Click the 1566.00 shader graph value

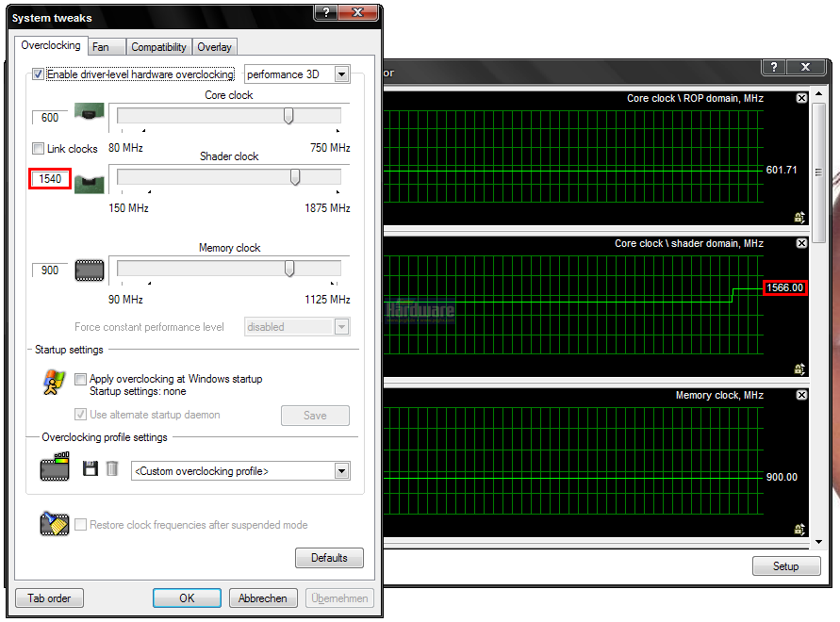tap(784, 287)
